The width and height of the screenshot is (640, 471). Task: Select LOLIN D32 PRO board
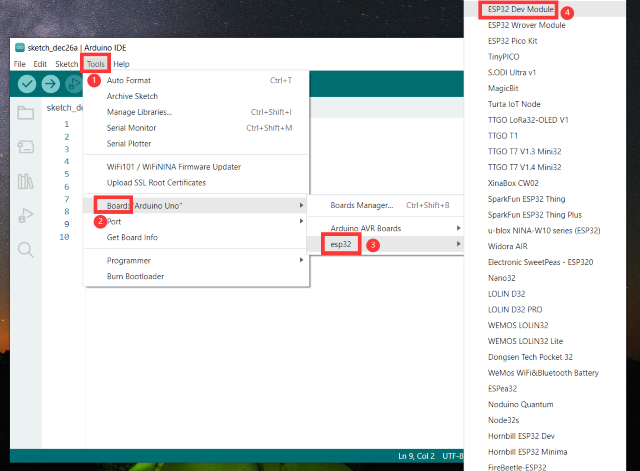pos(544,310)
